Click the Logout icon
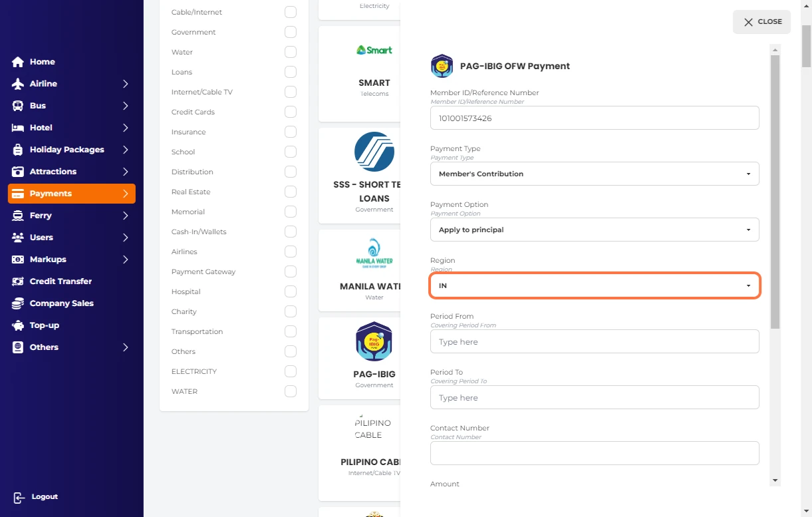This screenshot has height=517, width=812. pos(19,497)
